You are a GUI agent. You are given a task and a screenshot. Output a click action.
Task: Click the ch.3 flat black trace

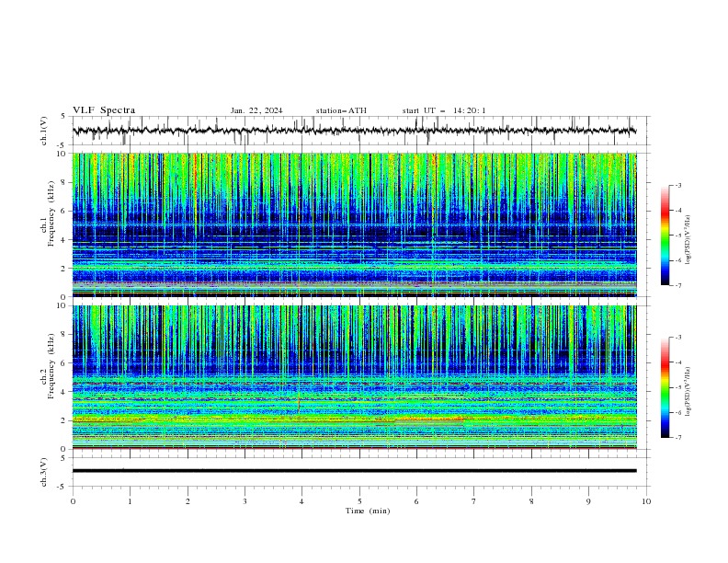coord(355,471)
